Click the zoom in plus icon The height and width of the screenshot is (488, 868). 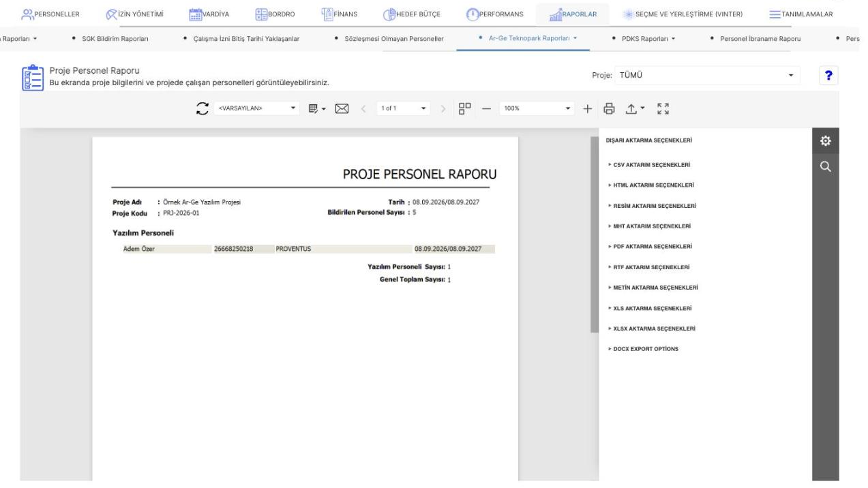click(x=587, y=108)
